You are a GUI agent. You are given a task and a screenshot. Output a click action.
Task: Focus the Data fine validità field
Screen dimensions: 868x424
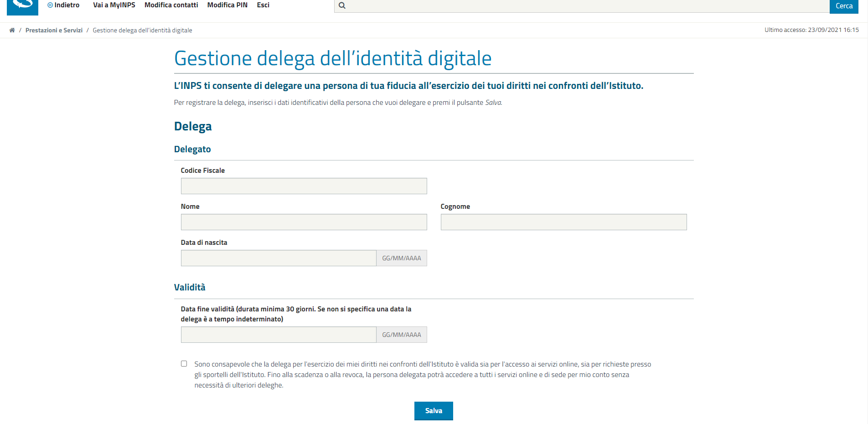pyautogui.click(x=279, y=335)
